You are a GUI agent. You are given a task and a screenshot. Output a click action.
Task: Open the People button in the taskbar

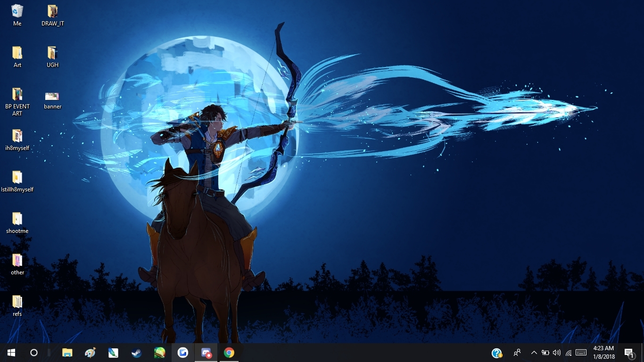[x=517, y=353]
